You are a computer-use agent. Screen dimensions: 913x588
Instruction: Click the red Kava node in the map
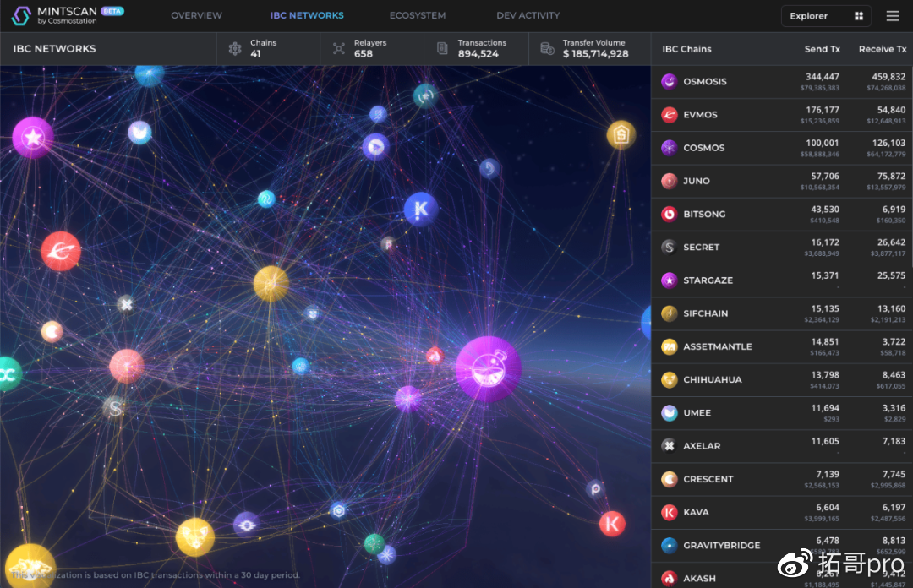[x=612, y=524]
